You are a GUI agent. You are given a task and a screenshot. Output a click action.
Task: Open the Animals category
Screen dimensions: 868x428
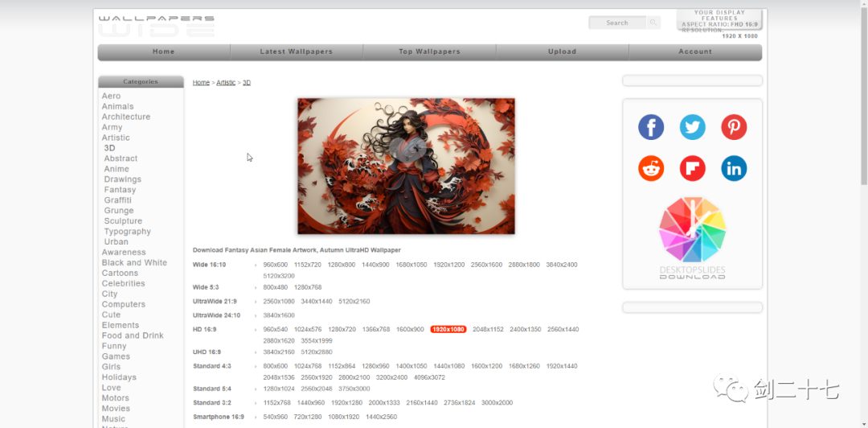click(118, 106)
